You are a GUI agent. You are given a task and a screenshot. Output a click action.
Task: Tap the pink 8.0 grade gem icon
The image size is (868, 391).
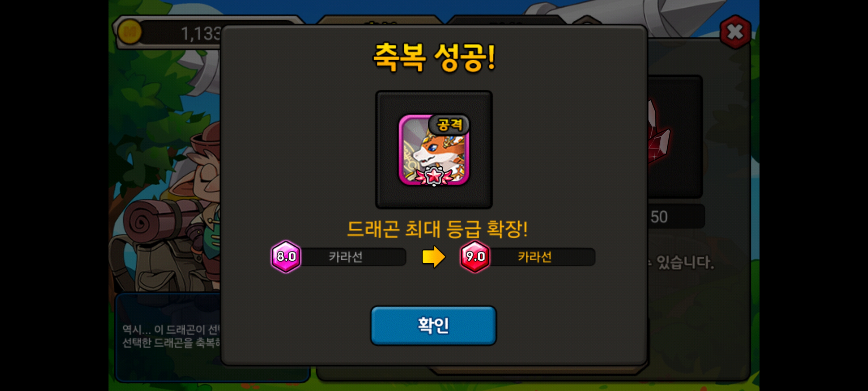point(286,257)
